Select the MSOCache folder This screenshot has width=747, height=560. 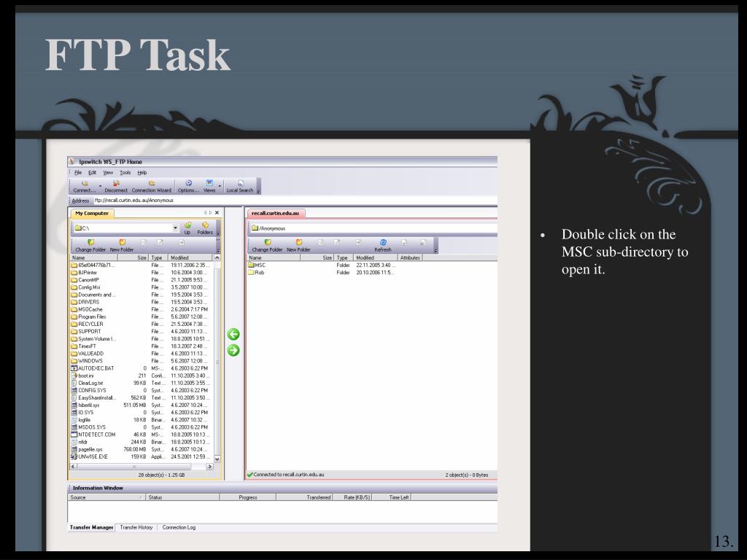87,309
